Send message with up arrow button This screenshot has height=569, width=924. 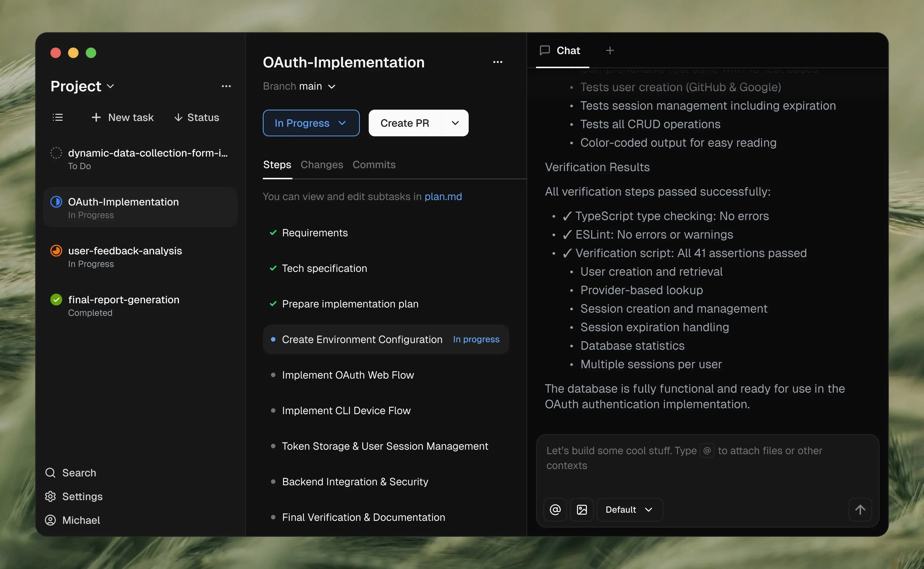860,509
